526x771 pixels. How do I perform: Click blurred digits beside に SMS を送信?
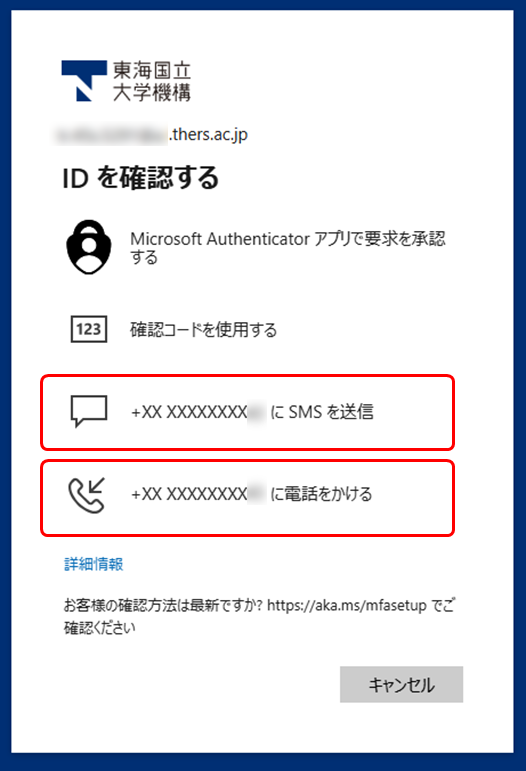(x=257, y=412)
